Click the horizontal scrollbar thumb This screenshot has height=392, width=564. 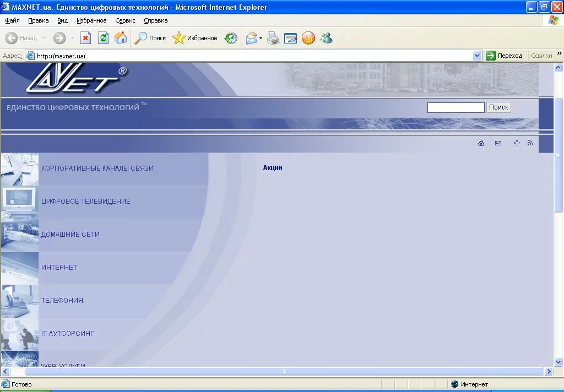point(284,372)
